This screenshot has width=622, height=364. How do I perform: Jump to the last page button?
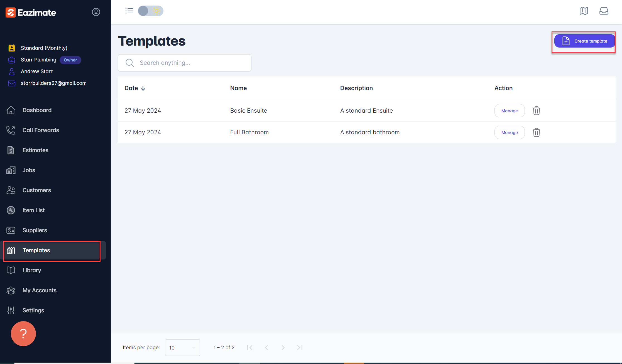[x=300, y=348]
